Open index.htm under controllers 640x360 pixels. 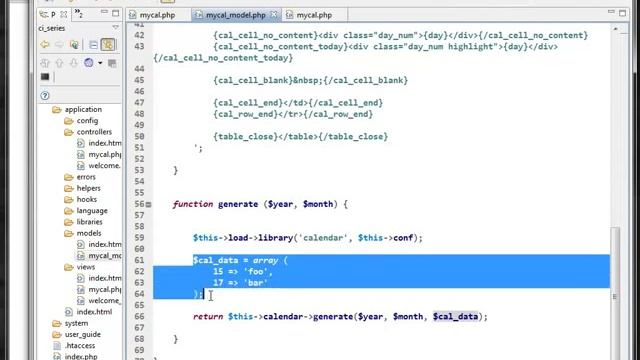104,143
